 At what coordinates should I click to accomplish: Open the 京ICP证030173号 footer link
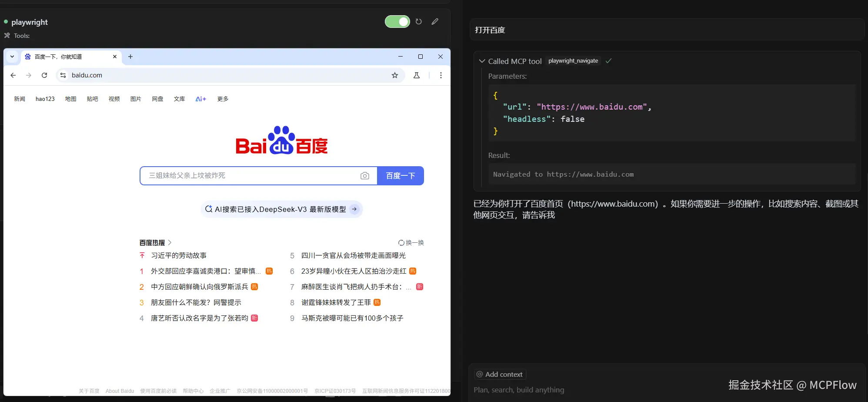pos(335,391)
